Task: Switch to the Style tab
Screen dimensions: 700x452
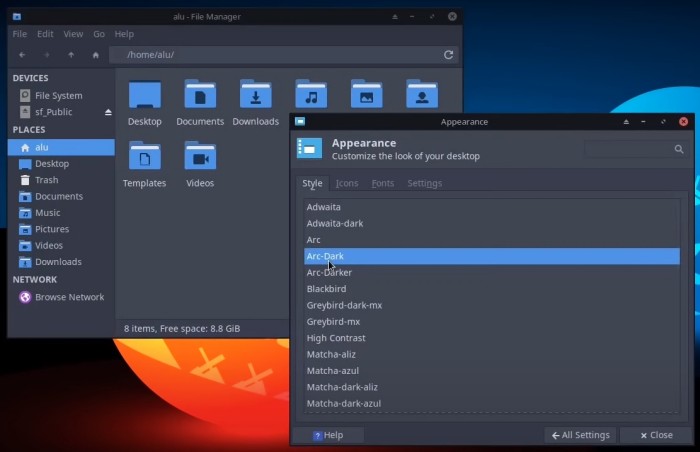Action: (x=312, y=183)
